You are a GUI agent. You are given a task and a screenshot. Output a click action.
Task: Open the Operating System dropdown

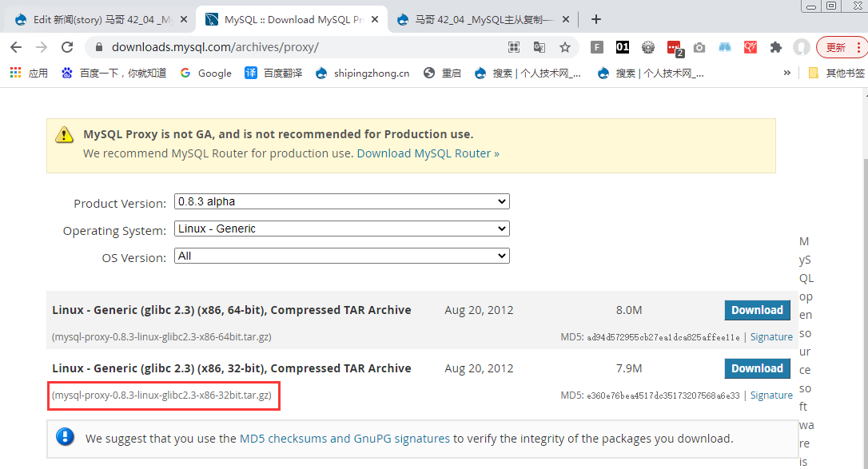pyautogui.click(x=341, y=229)
